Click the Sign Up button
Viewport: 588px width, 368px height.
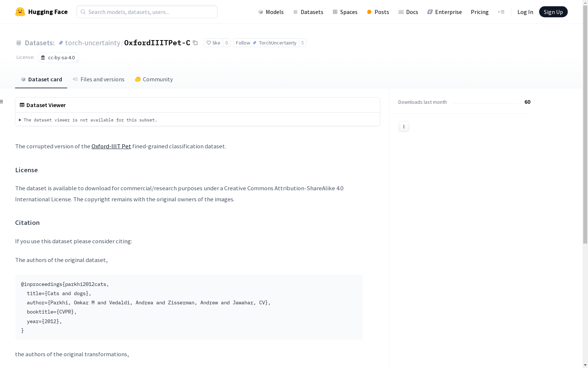pyautogui.click(x=553, y=12)
